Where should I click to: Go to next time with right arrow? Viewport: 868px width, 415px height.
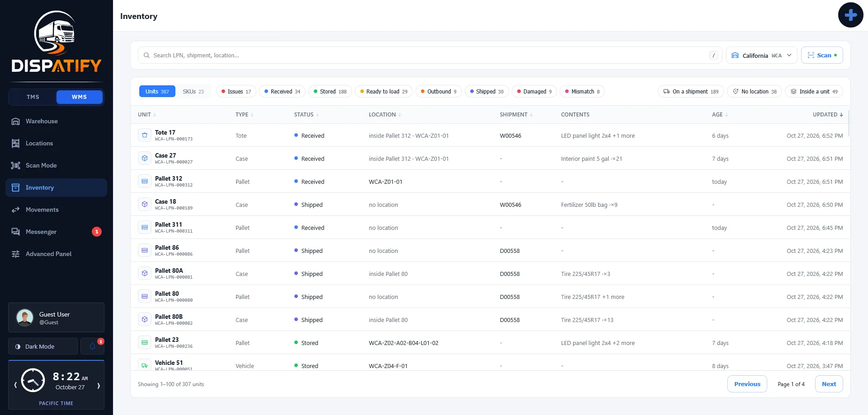coord(99,385)
